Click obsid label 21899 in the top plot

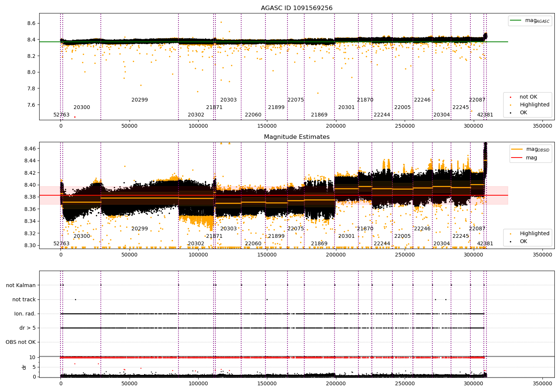tap(276, 108)
